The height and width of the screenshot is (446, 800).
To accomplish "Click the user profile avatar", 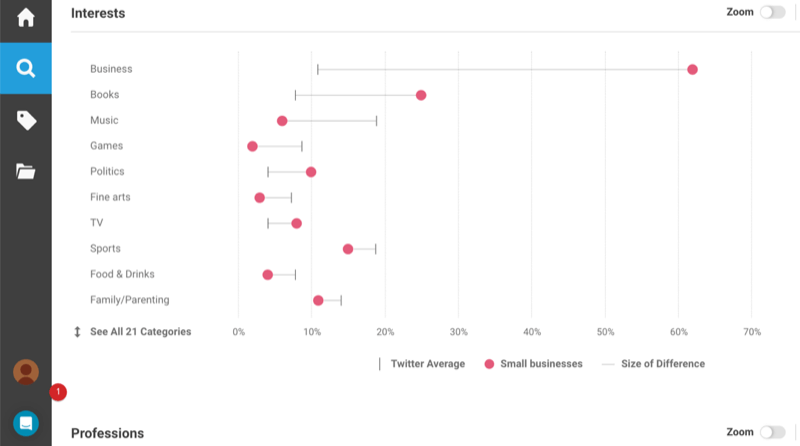I will click(26, 373).
